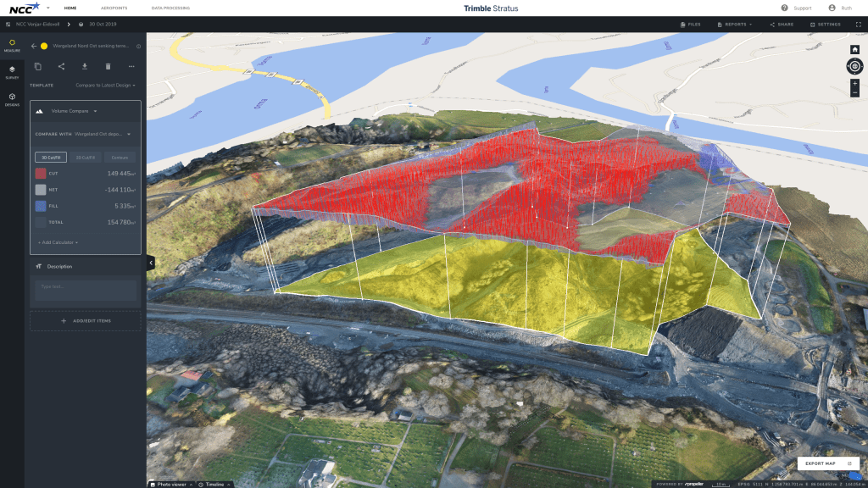Switch to 2D Cut/Fill view mode
Image resolution: width=868 pixels, height=488 pixels.
(x=85, y=157)
